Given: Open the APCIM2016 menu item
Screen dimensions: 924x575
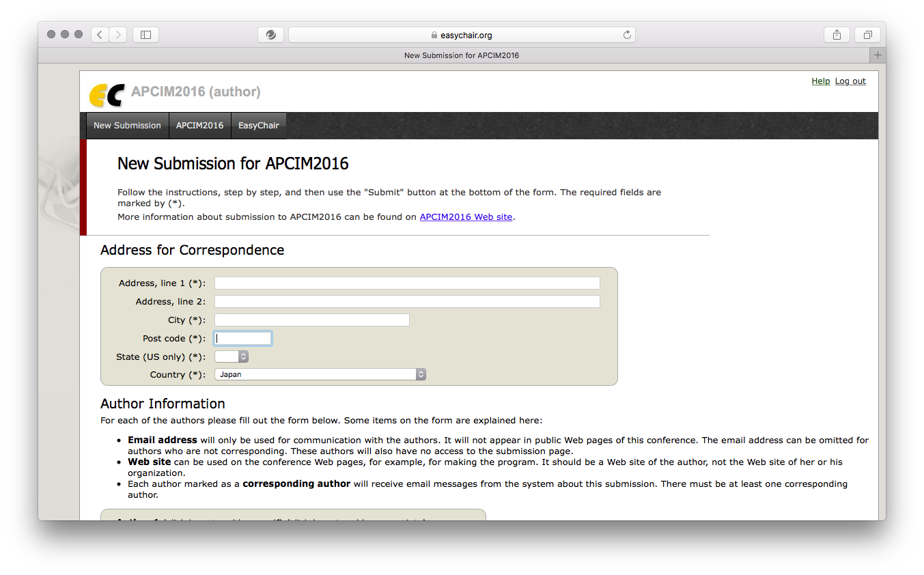Looking at the screenshot, I should (x=199, y=126).
